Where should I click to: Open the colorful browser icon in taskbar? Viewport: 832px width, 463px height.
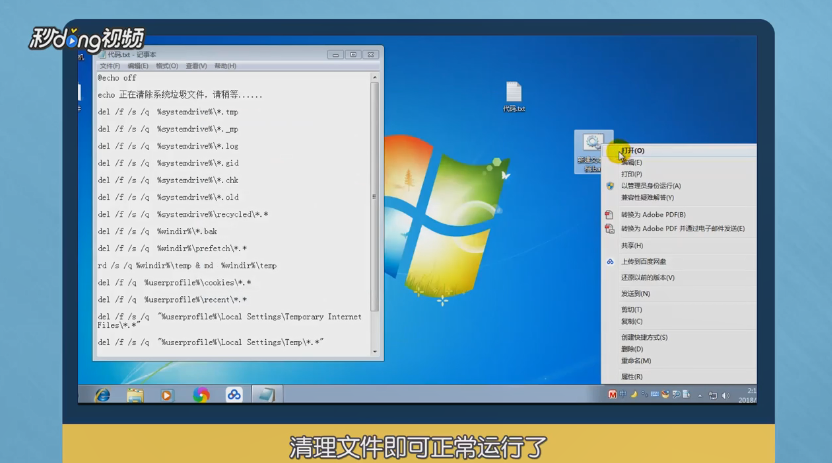(201, 395)
